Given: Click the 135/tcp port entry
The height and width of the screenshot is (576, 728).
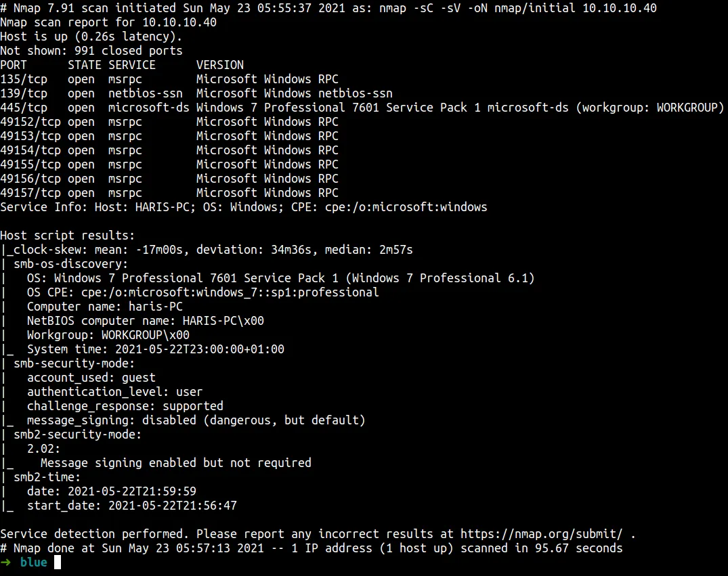Looking at the screenshot, I should tap(24, 79).
